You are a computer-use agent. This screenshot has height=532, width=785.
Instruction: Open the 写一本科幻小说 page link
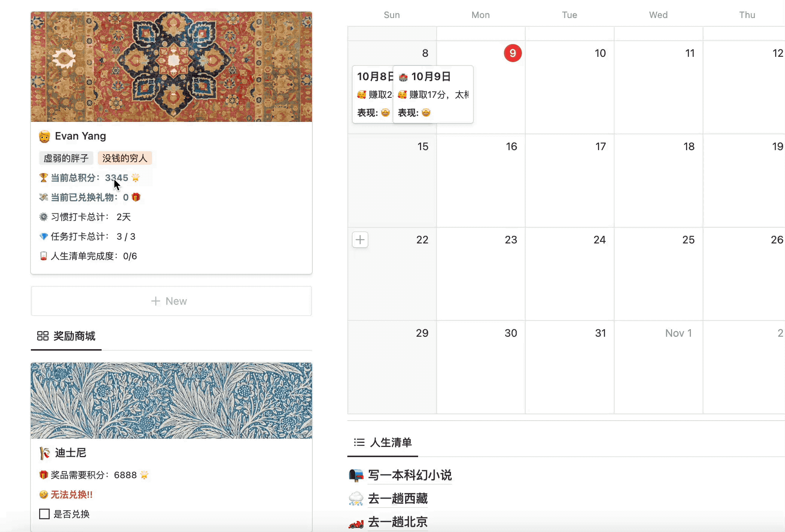[409, 475]
